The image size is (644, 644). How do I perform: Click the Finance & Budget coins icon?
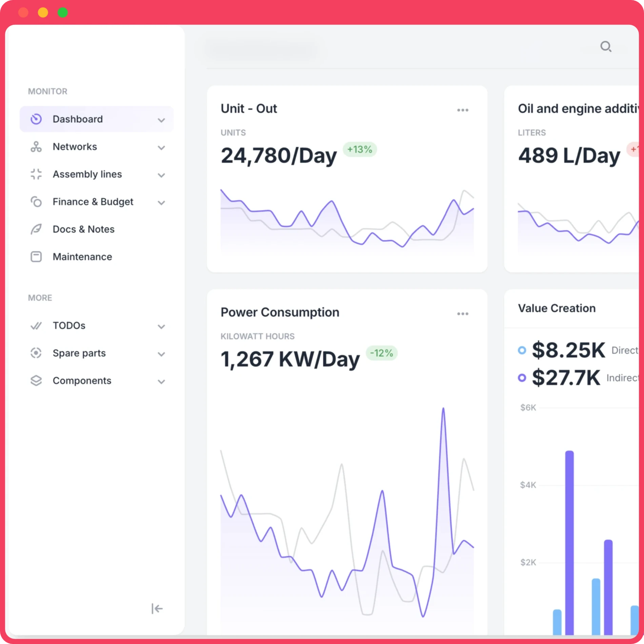coord(36,202)
